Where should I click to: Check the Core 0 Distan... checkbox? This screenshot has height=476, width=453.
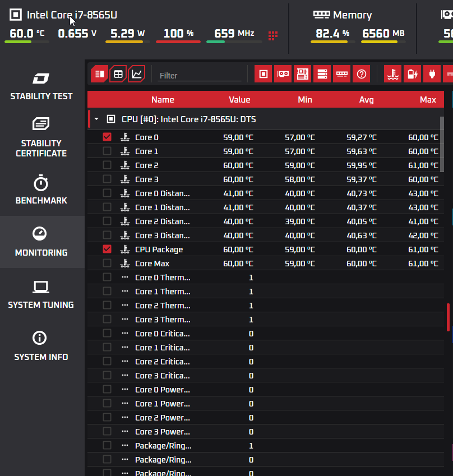pos(107,193)
